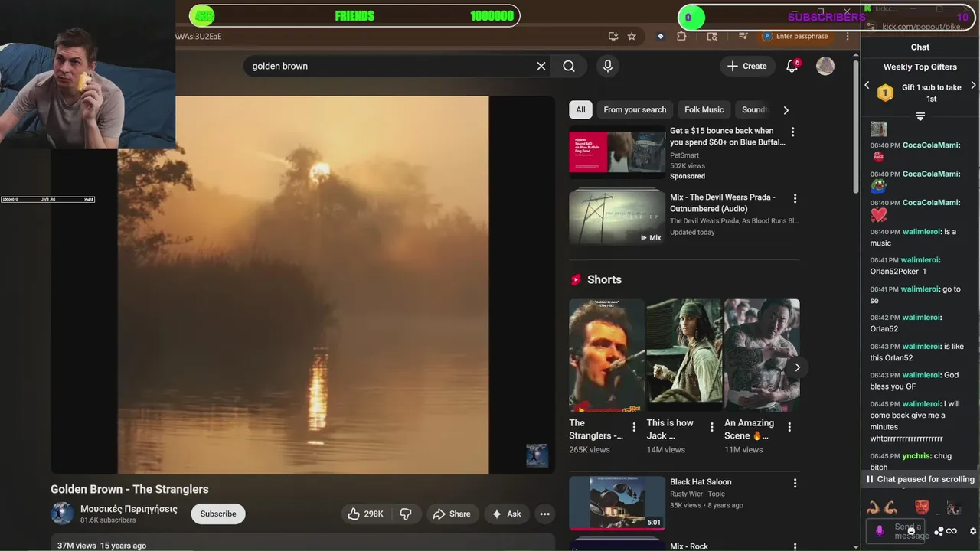Click the Golden Brown video player

pos(302,285)
